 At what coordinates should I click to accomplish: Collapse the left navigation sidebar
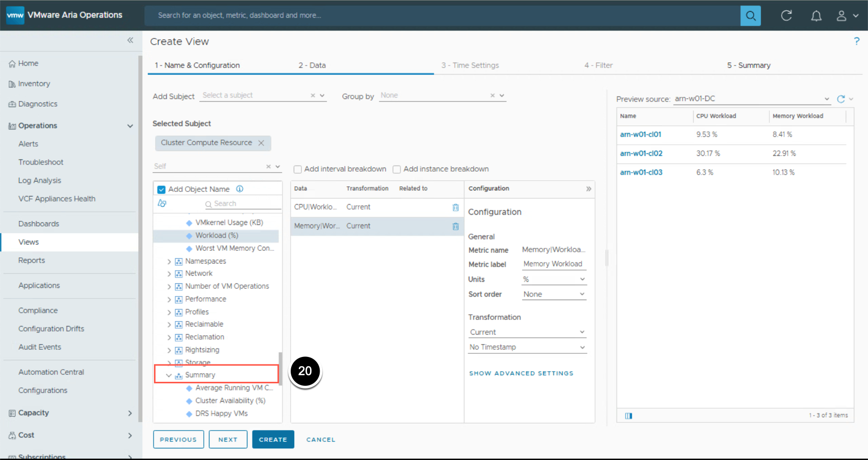coord(130,40)
